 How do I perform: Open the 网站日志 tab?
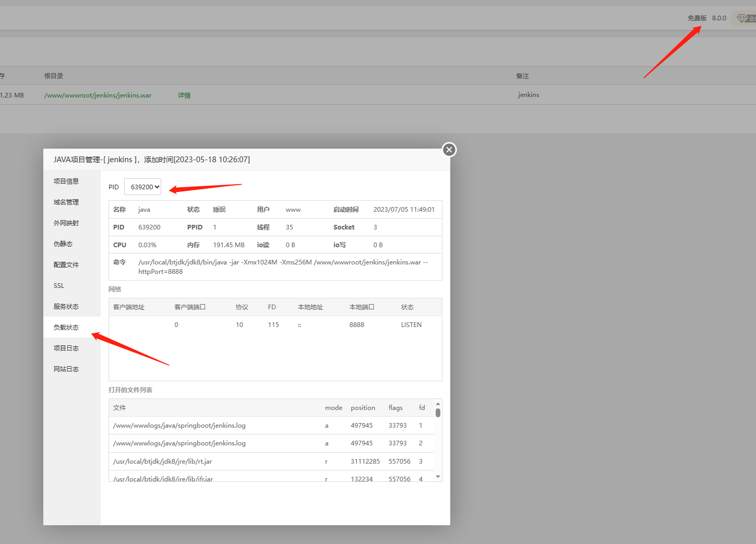[66, 369]
